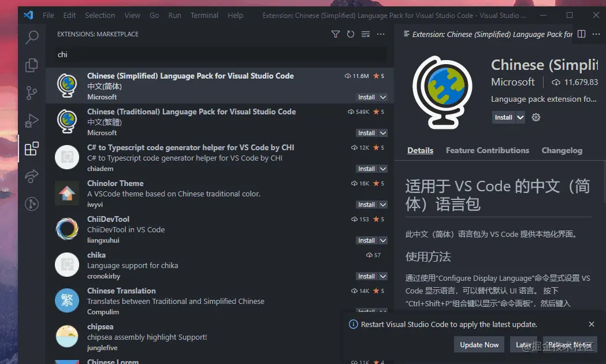Expand install dropdown for ChiiDevTool
Screen dimensions: 606x364
[x=382, y=240]
